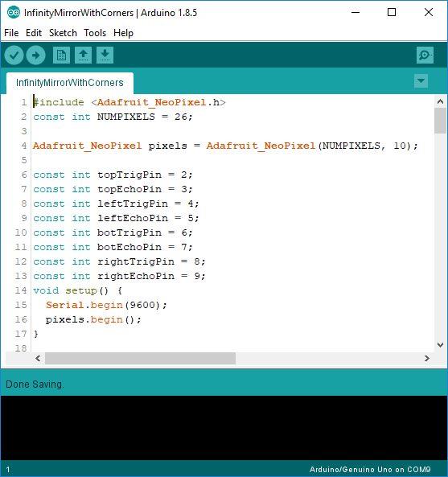Click 'Adafruit_NeoPixel.h' in the include line
This screenshot has width=448, height=477.
pyautogui.click(x=158, y=102)
